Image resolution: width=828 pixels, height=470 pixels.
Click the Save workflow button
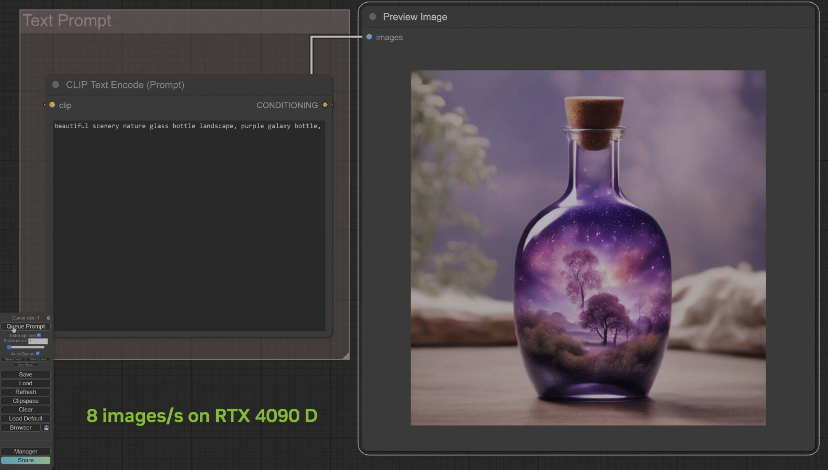coord(26,374)
